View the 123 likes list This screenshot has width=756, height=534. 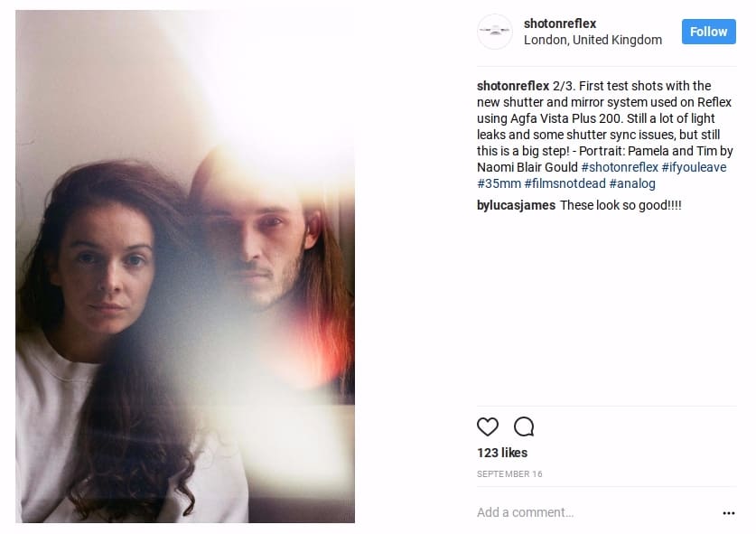(x=502, y=453)
